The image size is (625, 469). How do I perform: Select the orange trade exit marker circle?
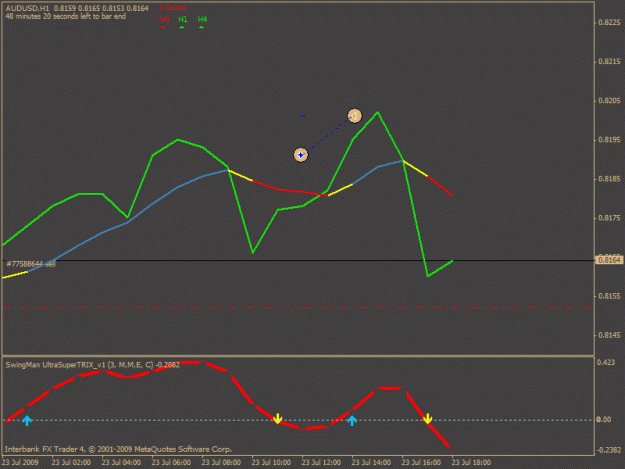pyautogui.click(x=354, y=116)
